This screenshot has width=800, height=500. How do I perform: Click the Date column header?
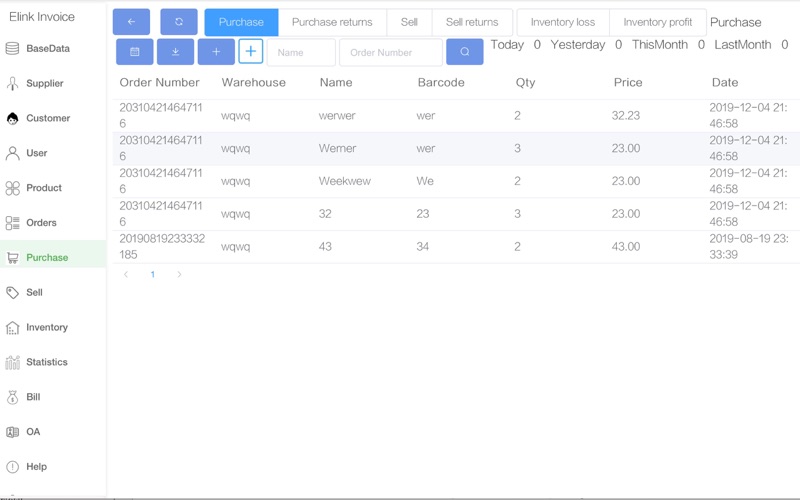click(x=725, y=83)
